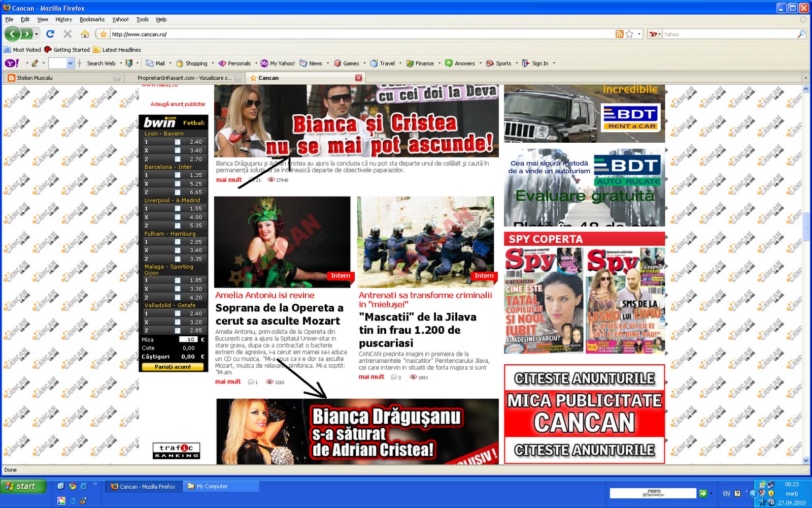Tick Barcelona - Inter bet 1 at 1.35

click(178, 175)
